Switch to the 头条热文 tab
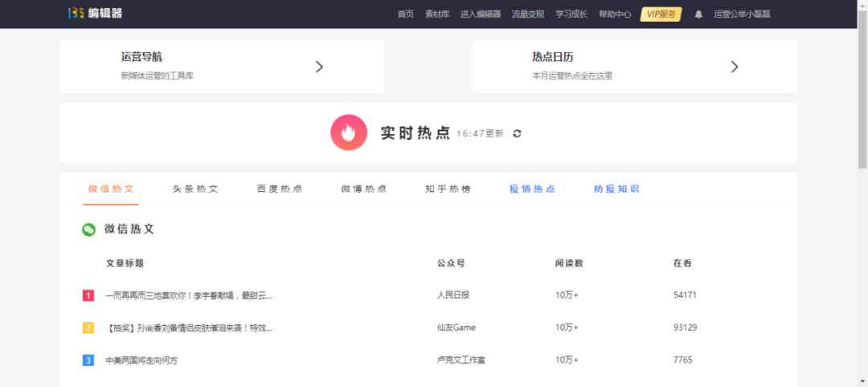868x387 pixels. click(x=195, y=189)
